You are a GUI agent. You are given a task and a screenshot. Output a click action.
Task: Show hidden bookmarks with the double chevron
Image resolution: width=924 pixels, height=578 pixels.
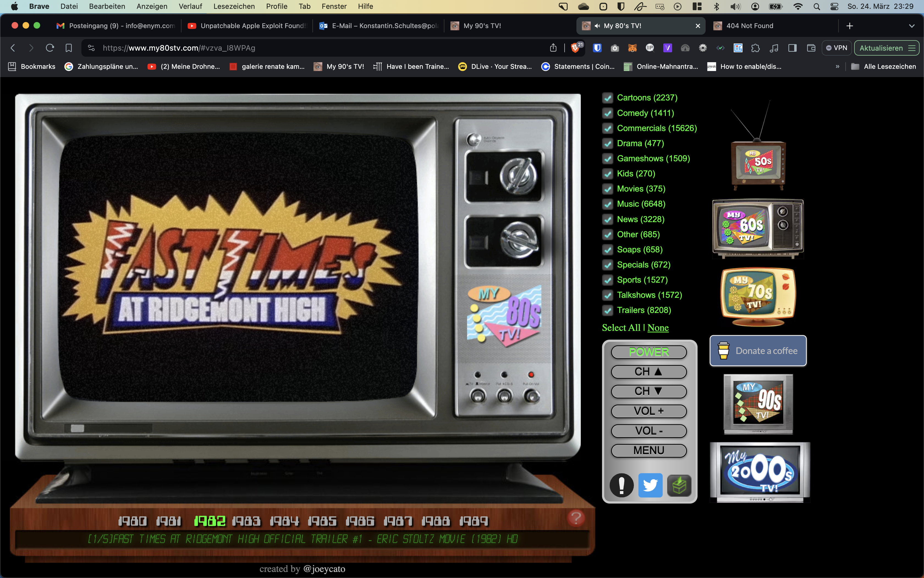tap(837, 67)
